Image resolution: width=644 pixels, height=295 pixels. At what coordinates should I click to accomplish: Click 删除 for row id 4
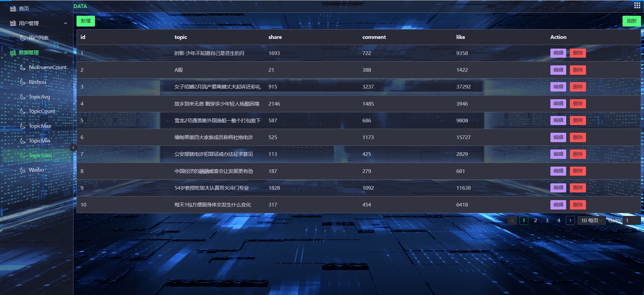pyautogui.click(x=578, y=104)
